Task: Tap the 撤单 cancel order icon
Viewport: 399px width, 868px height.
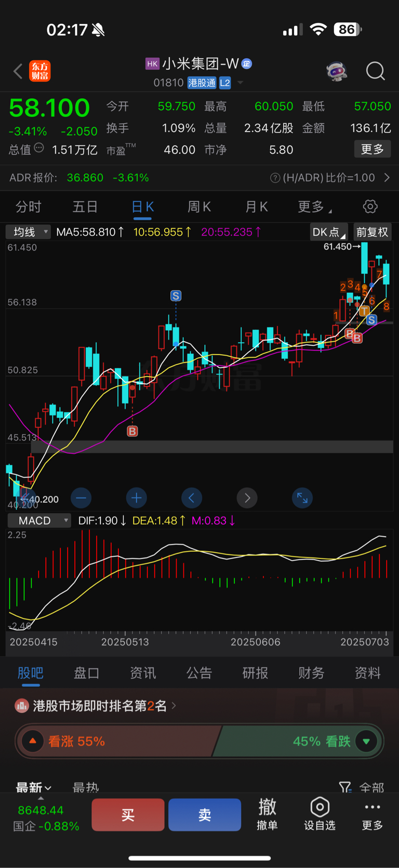Action: pyautogui.click(x=268, y=814)
